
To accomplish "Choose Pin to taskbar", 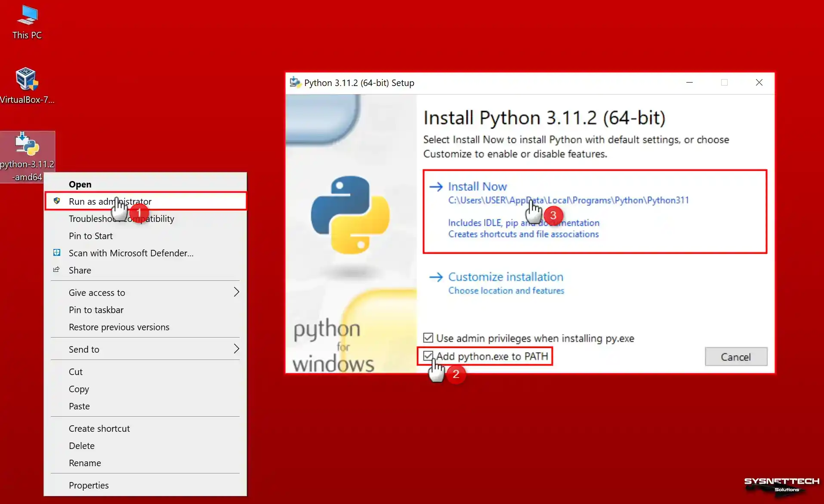I will [145, 310].
